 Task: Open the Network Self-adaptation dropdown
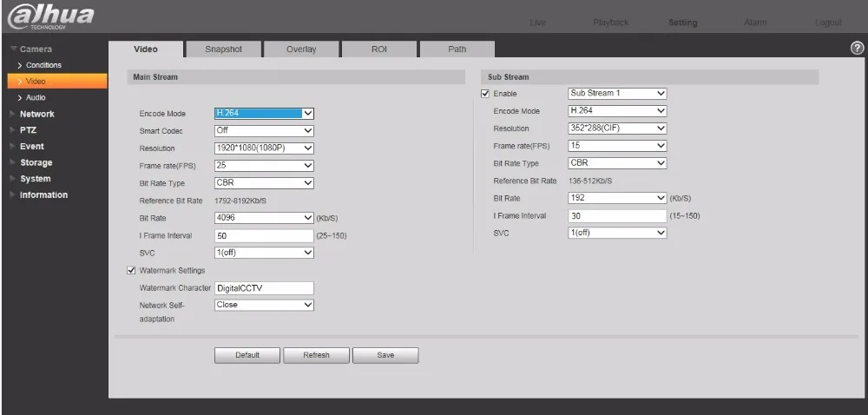pos(264,305)
